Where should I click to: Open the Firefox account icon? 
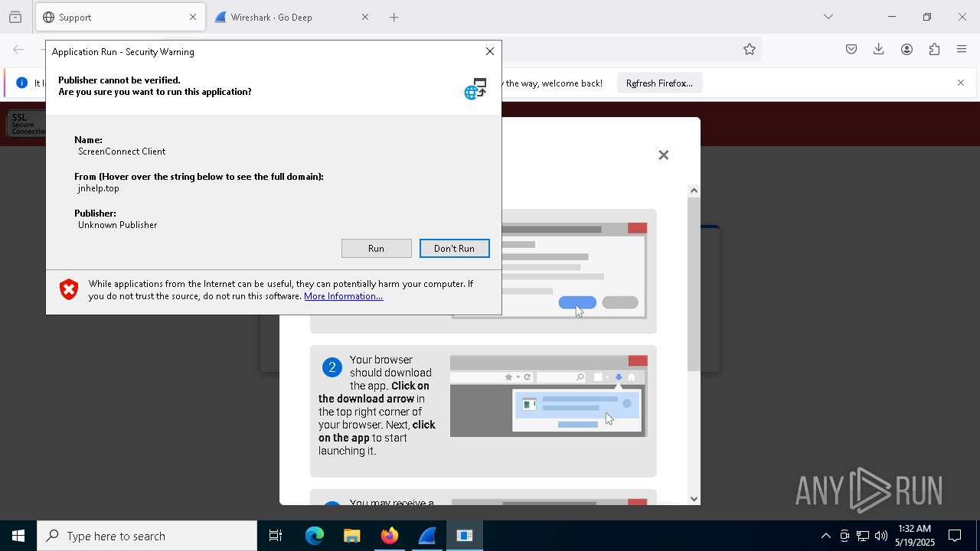[x=906, y=49]
